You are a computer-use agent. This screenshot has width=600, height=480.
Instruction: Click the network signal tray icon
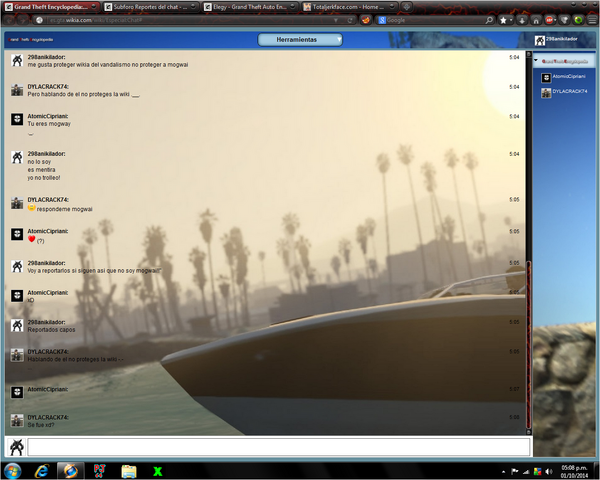click(526, 472)
